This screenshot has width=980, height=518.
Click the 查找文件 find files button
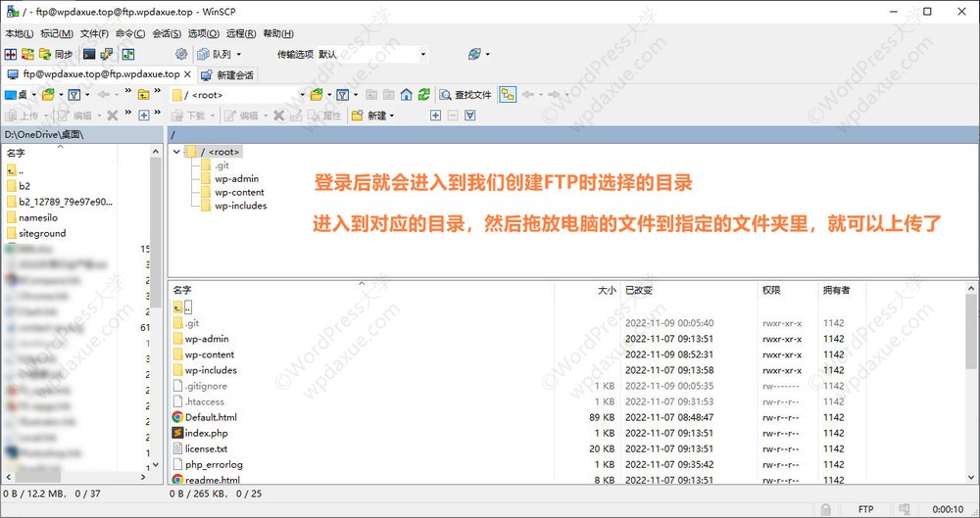[465, 95]
